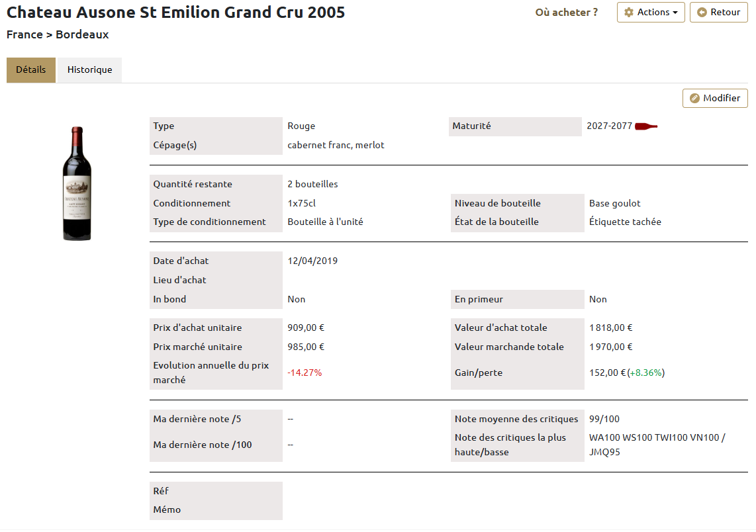Click the Modifier button
The width and height of the screenshot is (756, 532).
click(x=715, y=98)
